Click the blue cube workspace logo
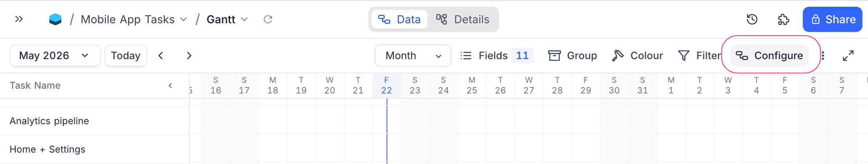 coord(55,19)
